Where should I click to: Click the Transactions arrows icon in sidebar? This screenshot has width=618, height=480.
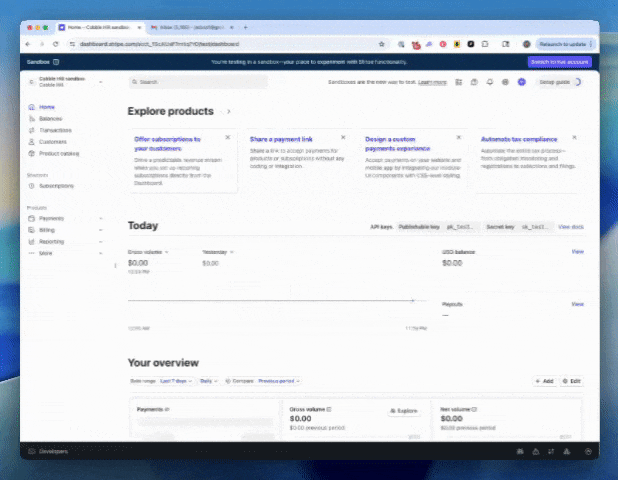click(x=32, y=130)
